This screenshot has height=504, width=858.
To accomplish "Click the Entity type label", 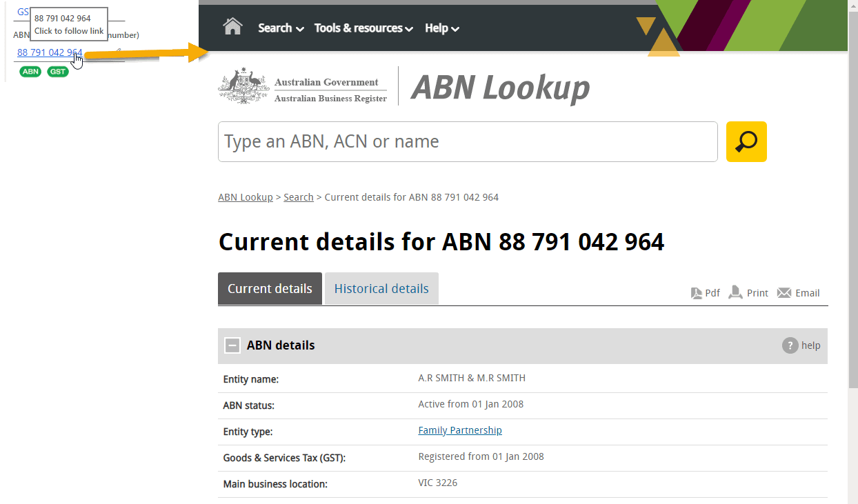I will pyautogui.click(x=248, y=432).
